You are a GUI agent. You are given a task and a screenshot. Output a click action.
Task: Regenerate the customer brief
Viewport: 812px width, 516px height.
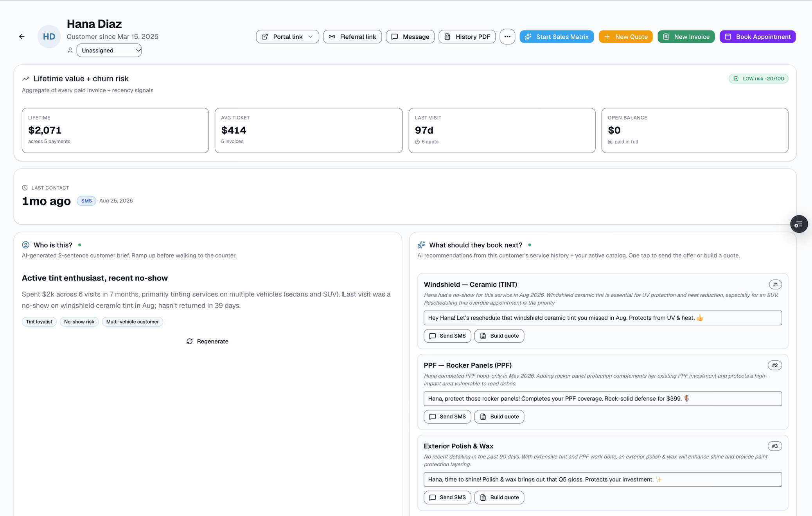click(x=208, y=342)
